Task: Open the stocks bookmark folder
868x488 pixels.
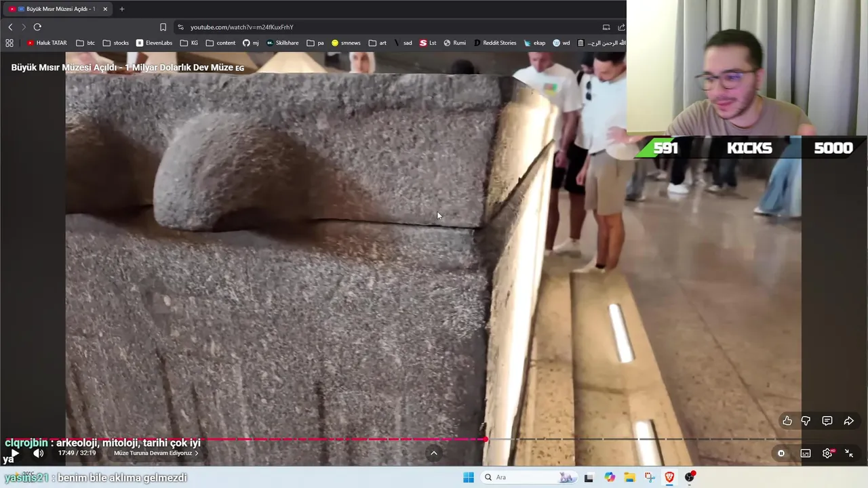Action: (x=116, y=43)
